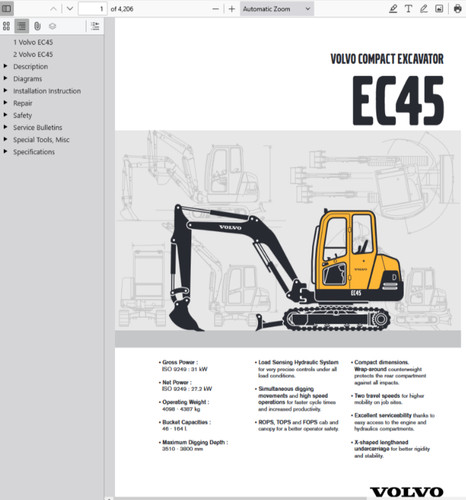Click the 'Bucket Capacities' spec text
Image resolution: width=466 pixels, height=500 pixels.
pyautogui.click(x=186, y=422)
